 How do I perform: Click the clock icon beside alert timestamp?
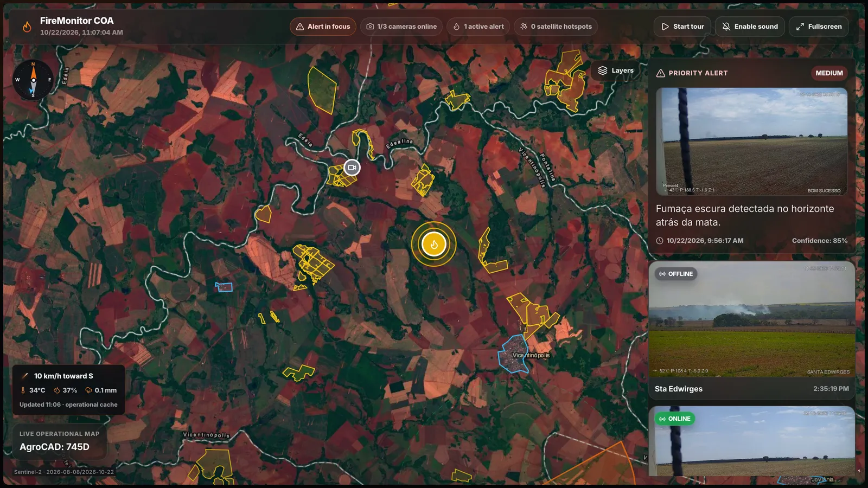click(660, 241)
